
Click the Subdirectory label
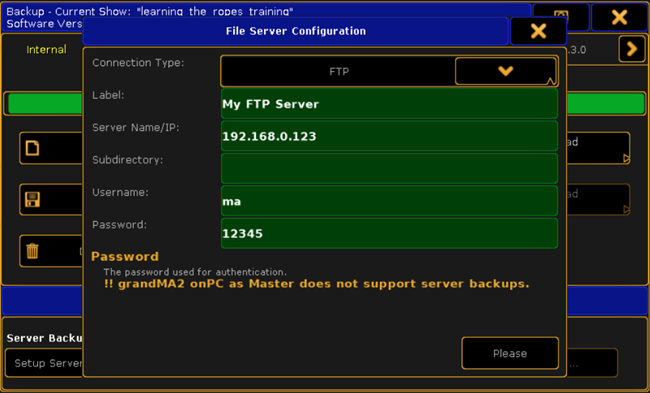coord(128,160)
